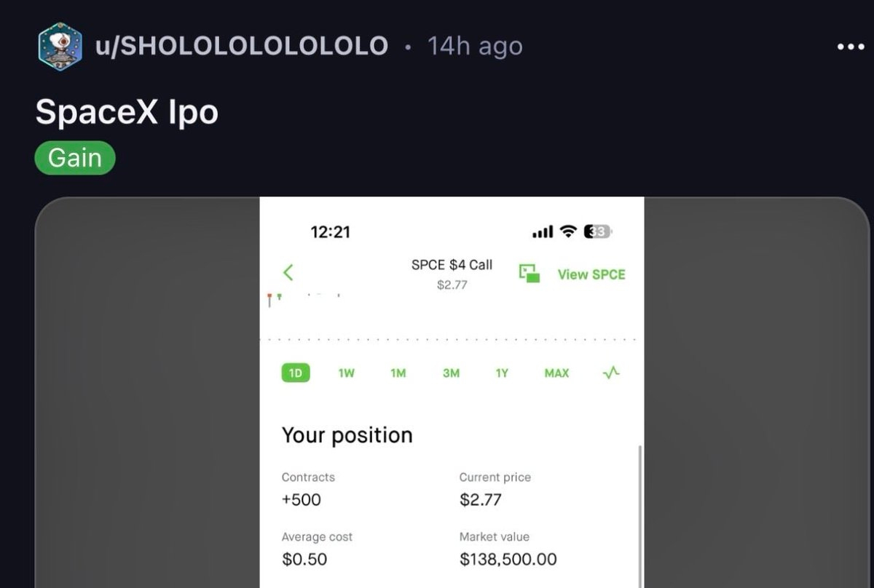Tap the battery level indicator

[x=598, y=232]
